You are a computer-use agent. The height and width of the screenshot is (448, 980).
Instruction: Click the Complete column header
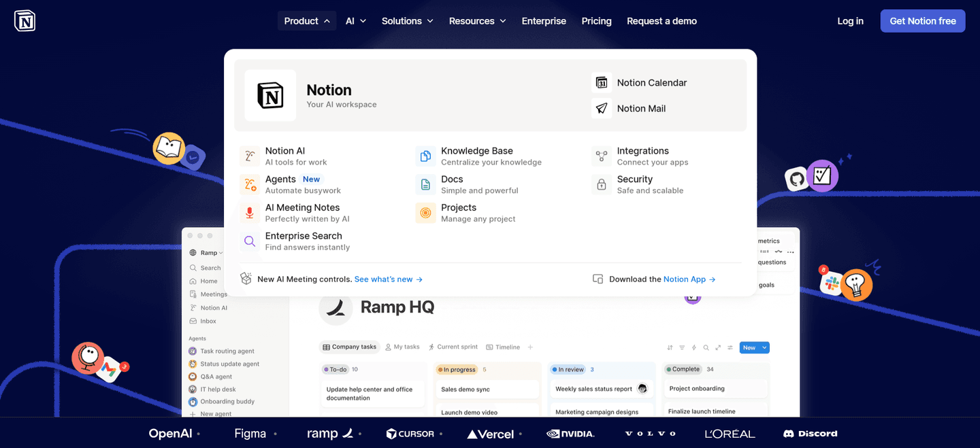[x=683, y=369]
